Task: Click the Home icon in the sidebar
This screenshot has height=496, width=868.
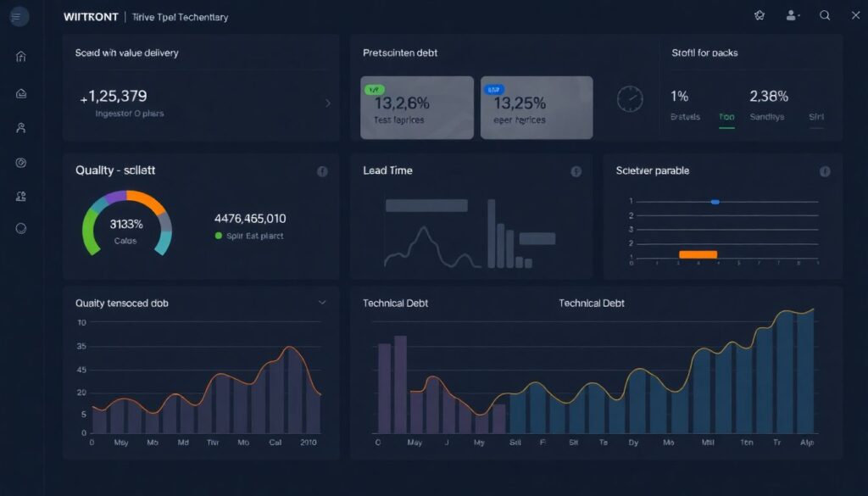Action: point(21,57)
